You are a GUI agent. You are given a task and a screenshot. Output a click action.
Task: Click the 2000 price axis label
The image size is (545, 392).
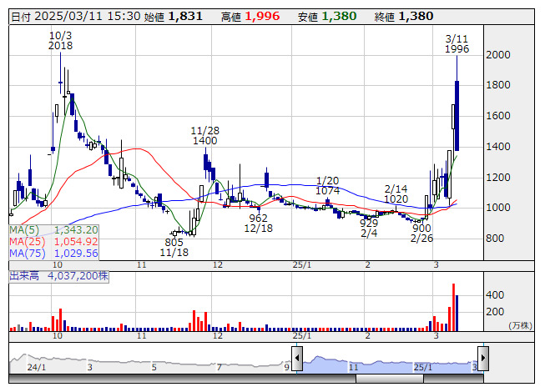(498, 55)
